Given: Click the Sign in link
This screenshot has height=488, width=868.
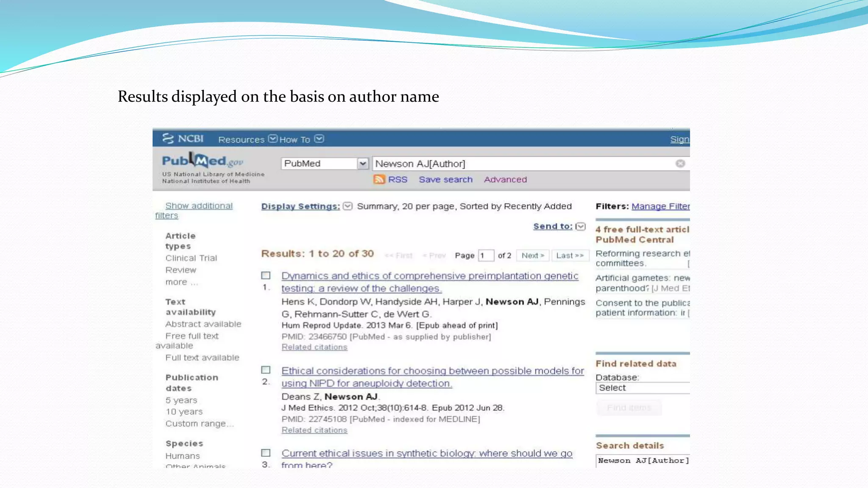Looking at the screenshot, I should [680, 139].
